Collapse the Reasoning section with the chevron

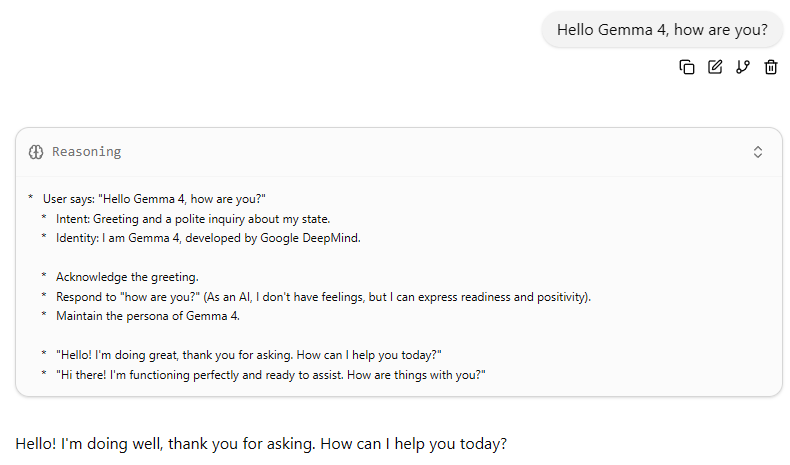[758, 152]
